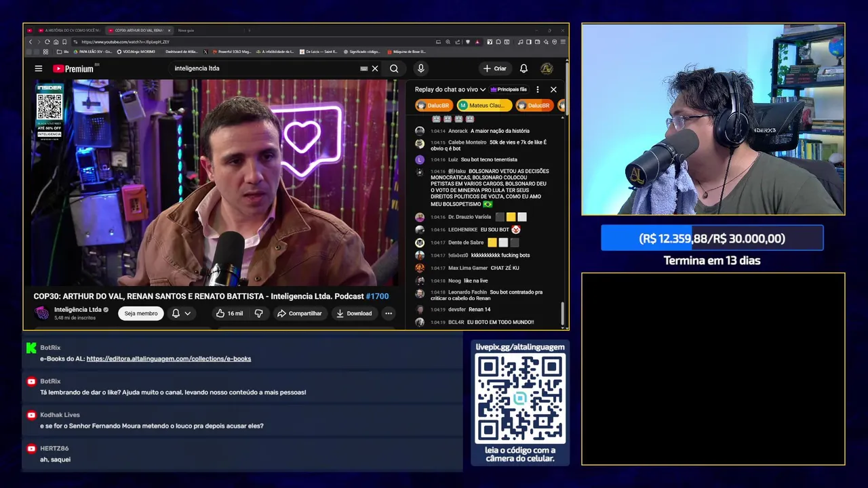Switch to the A HISTÓRIA DO CV tab
This screenshot has height=488, width=868.
point(70,30)
